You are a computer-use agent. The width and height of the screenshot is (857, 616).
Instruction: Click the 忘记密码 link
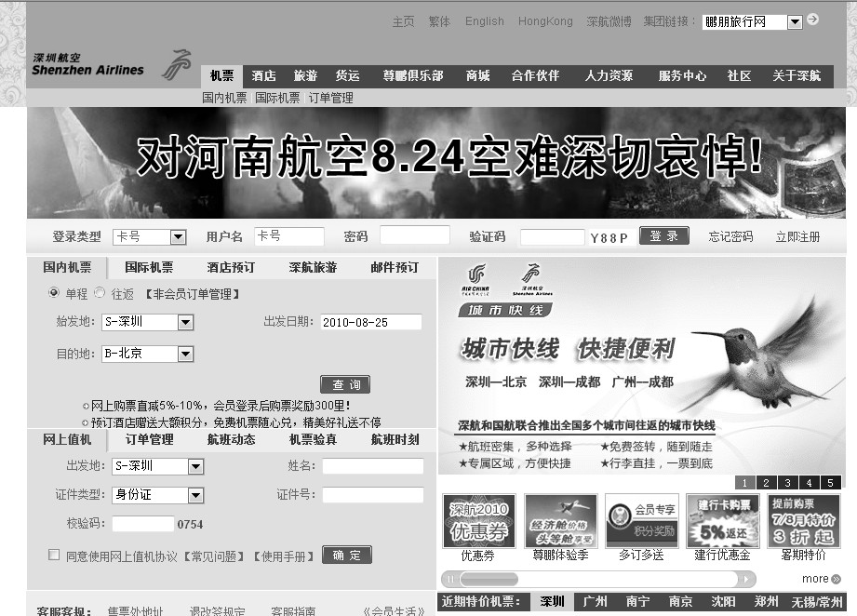pyautogui.click(x=730, y=236)
